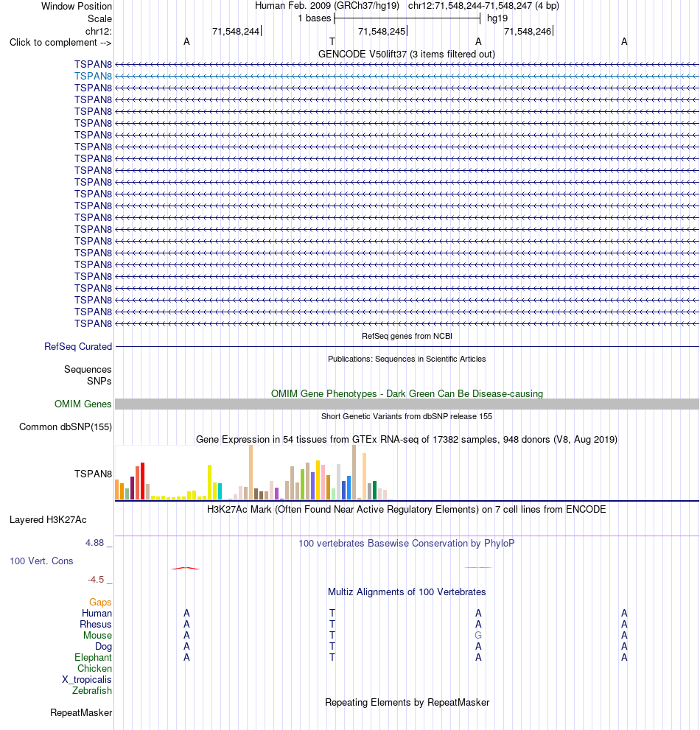Click the chr12:71,548,244-71,548,247 (4 bp) position text
This screenshot has height=730, width=700.
tap(483, 6)
